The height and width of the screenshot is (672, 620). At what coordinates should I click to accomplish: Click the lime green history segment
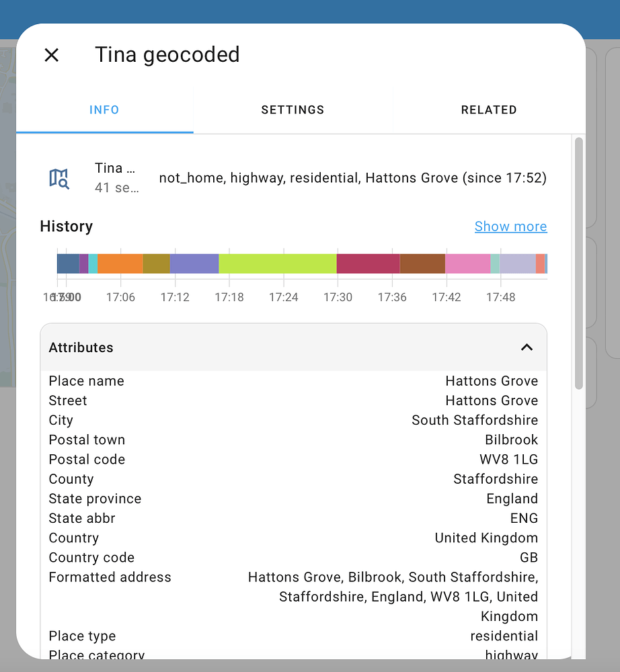pos(277,263)
